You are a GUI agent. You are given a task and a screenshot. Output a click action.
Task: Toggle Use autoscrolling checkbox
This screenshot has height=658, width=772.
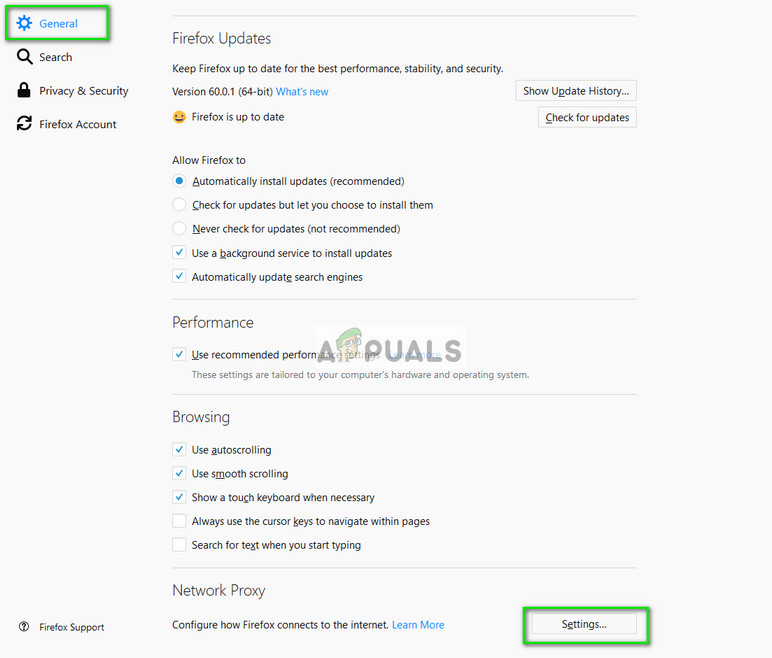(x=179, y=450)
